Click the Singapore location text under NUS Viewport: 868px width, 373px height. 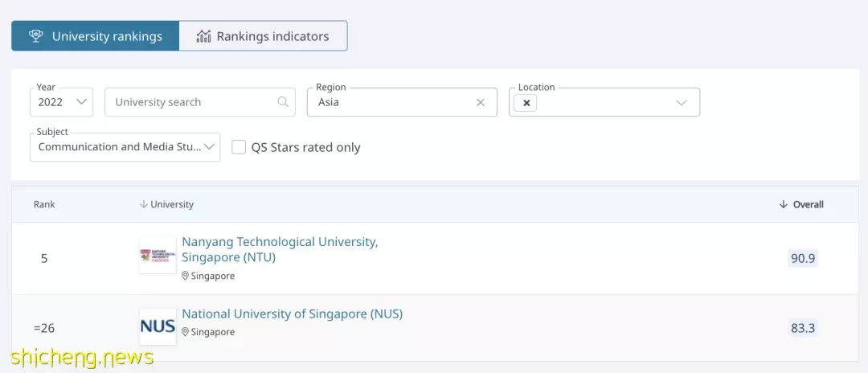tap(212, 332)
